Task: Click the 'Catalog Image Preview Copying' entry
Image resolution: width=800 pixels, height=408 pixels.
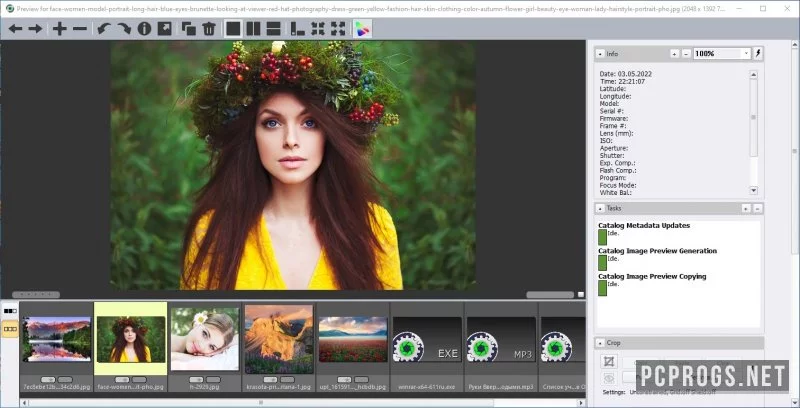Action: (x=652, y=276)
